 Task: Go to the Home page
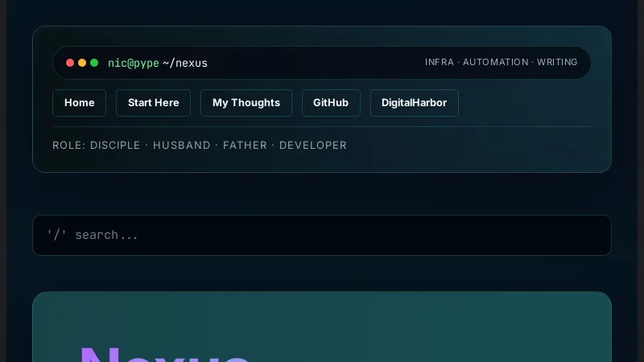point(79,103)
